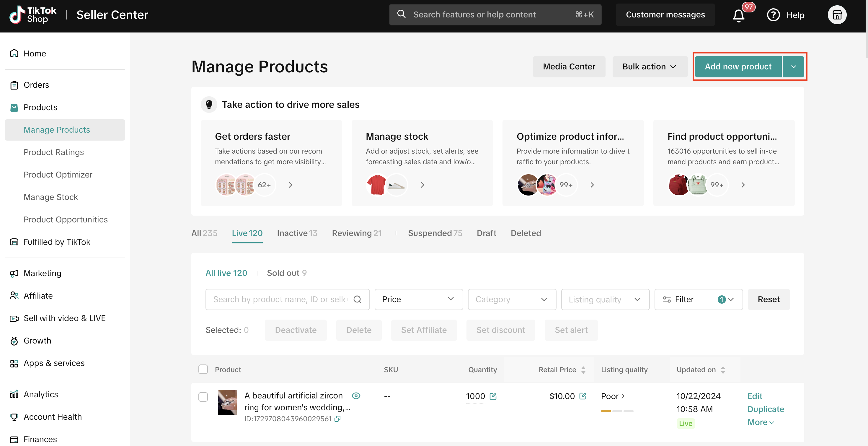Screen dimensions: 868x446
Task: Expand the Bulk action dropdown
Action: (649, 67)
